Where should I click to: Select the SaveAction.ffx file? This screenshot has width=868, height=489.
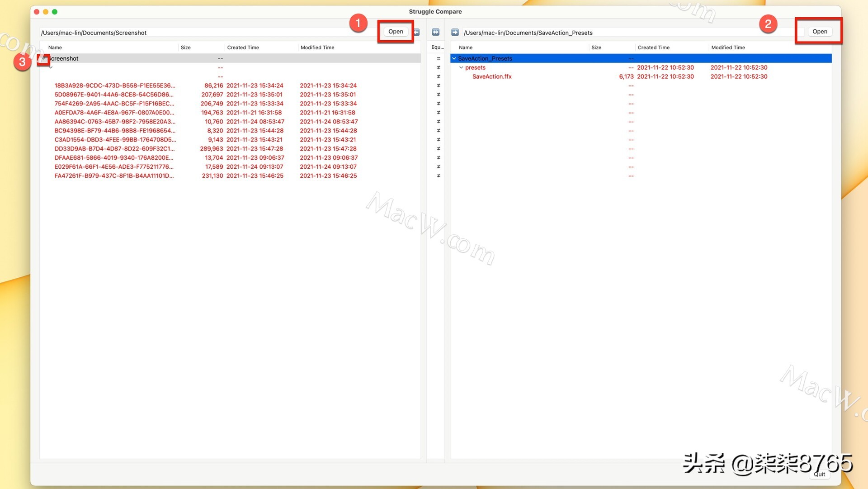492,76
